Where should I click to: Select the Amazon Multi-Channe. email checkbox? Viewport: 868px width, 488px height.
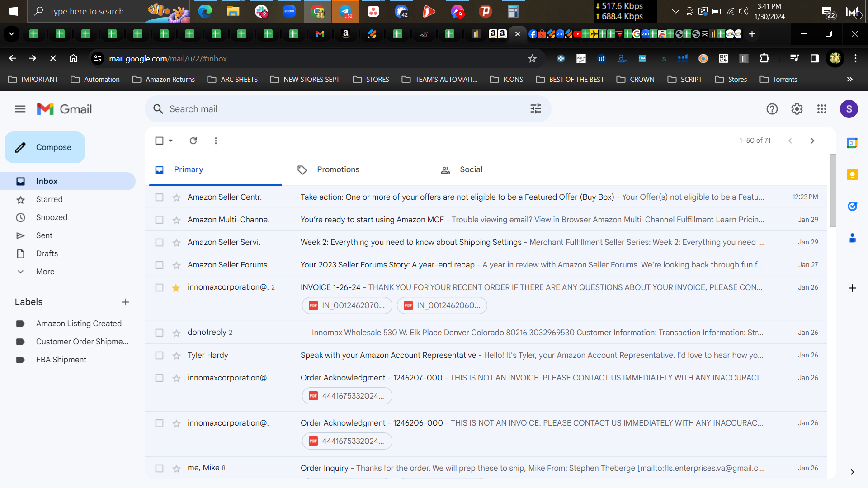[159, 220]
